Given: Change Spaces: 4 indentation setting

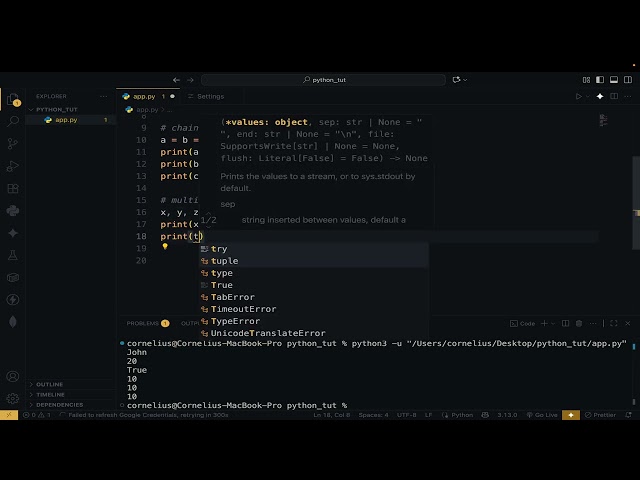Looking at the screenshot, I should pyautogui.click(x=373, y=415).
